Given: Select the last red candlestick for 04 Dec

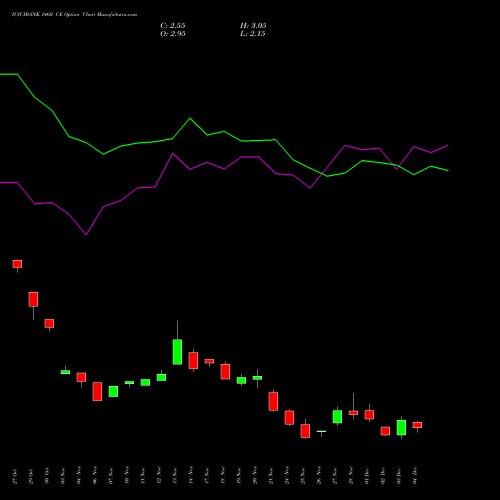Looking at the screenshot, I should click(417, 425).
